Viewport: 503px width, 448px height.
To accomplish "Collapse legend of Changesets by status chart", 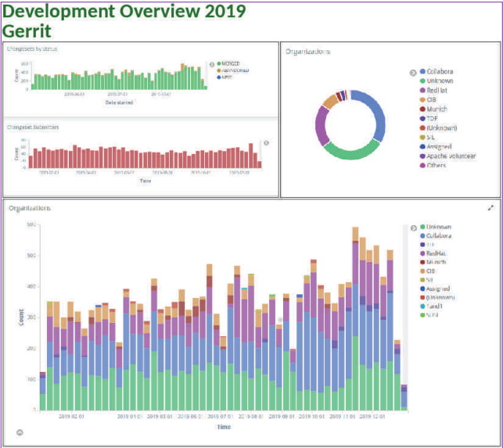I will (x=211, y=64).
